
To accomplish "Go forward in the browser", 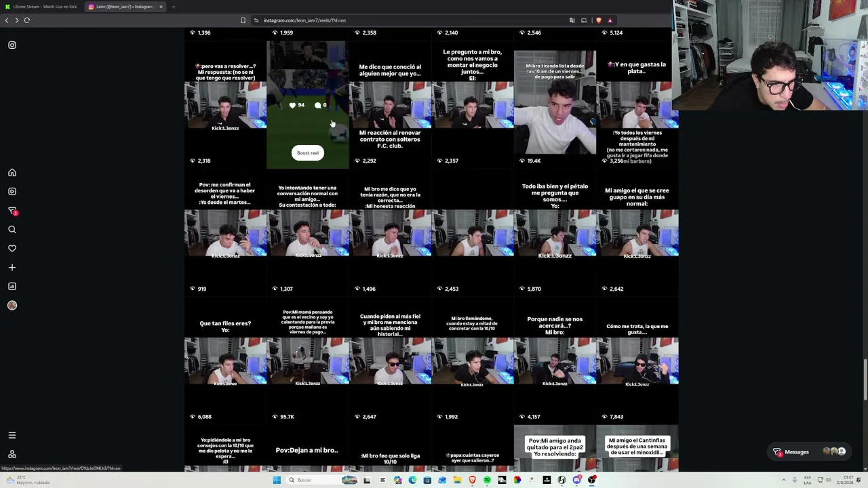I will [17, 20].
